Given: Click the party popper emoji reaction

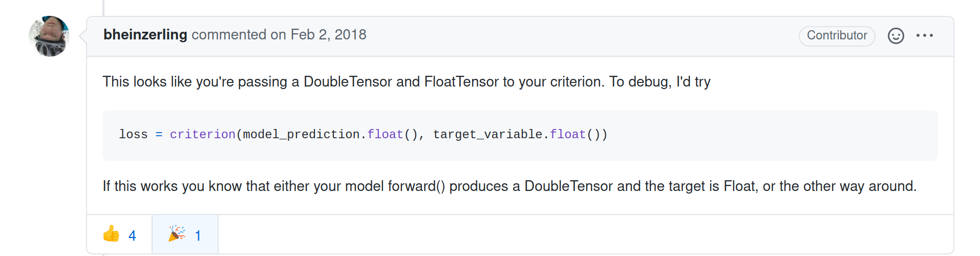Looking at the screenshot, I should (x=177, y=234).
